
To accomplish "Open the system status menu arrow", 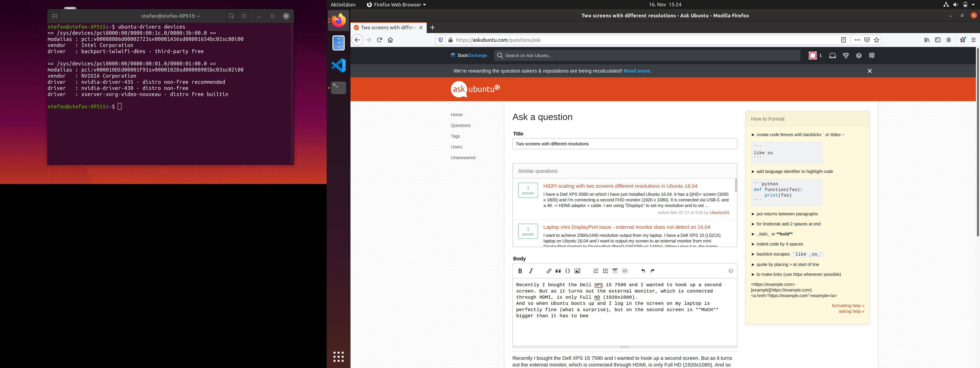I will click(973, 5).
